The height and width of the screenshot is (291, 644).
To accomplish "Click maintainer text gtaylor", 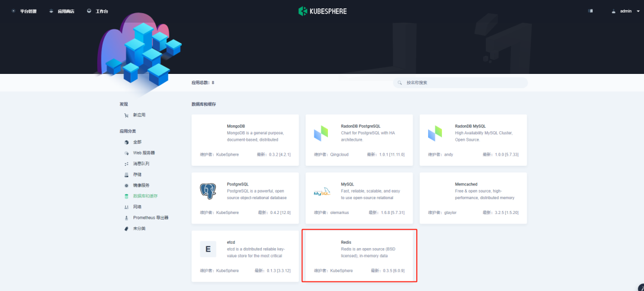I will (x=451, y=213).
